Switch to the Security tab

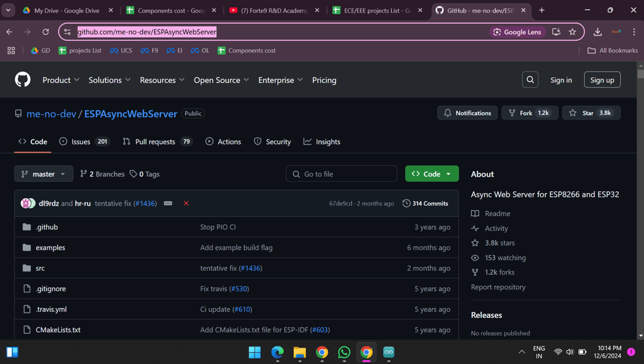point(272,141)
